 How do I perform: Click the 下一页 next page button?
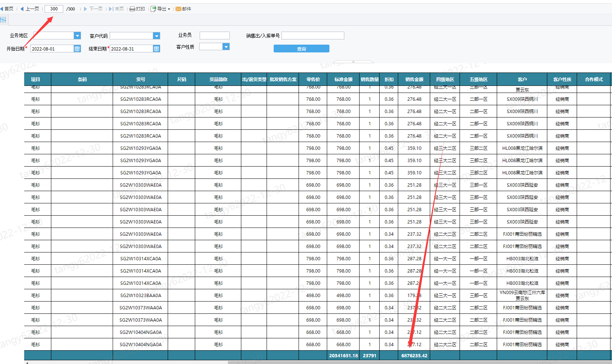(93, 9)
